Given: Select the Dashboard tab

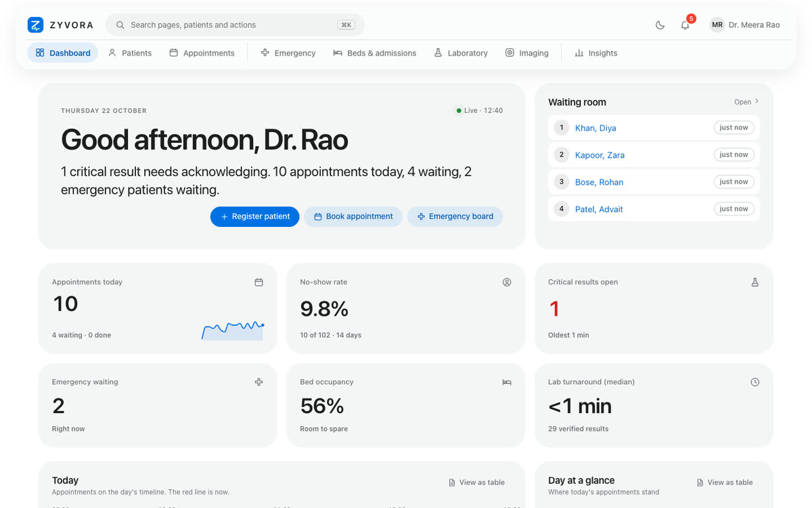Looking at the screenshot, I should (62, 53).
